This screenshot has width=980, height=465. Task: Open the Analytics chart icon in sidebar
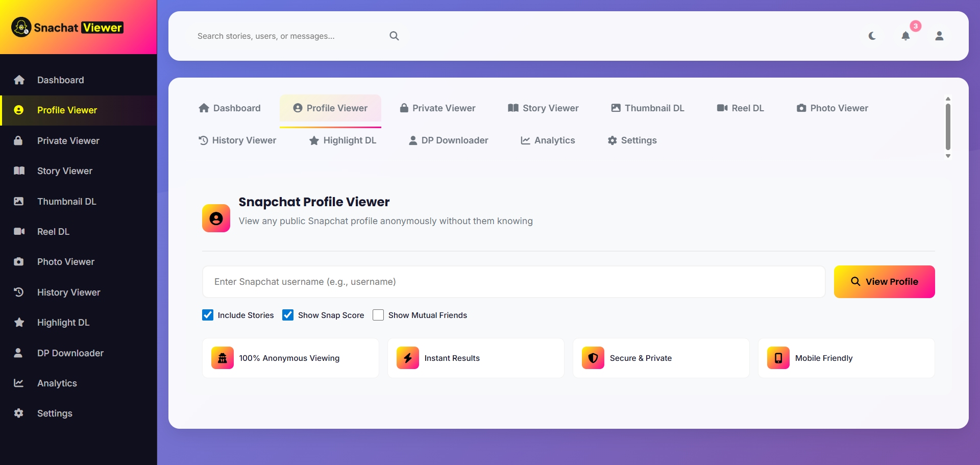point(19,383)
